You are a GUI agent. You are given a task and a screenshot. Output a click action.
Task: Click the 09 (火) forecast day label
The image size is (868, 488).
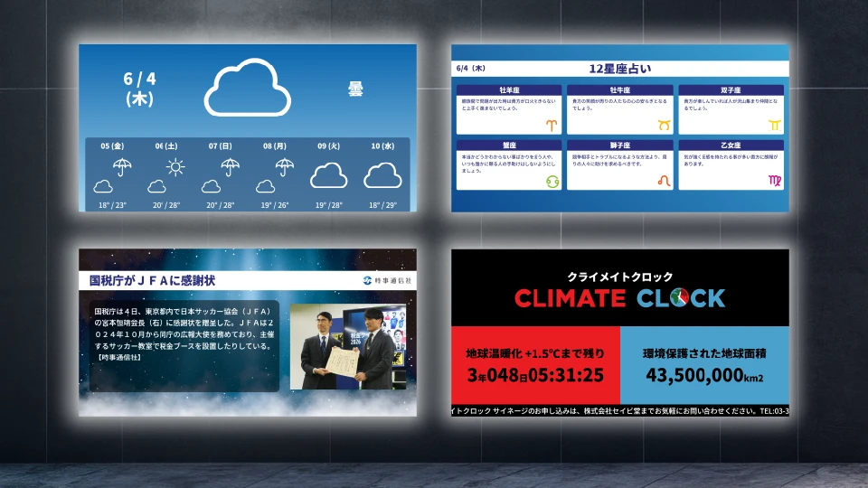(x=329, y=146)
